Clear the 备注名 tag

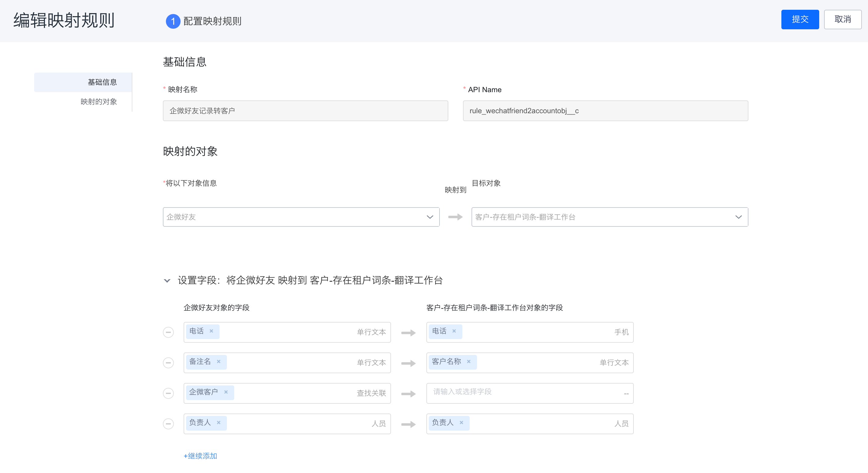click(x=219, y=361)
